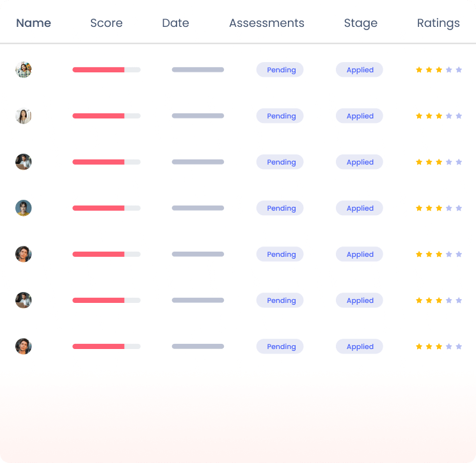Click the first row's candidate avatar
This screenshot has width=476, height=463.
(x=24, y=70)
